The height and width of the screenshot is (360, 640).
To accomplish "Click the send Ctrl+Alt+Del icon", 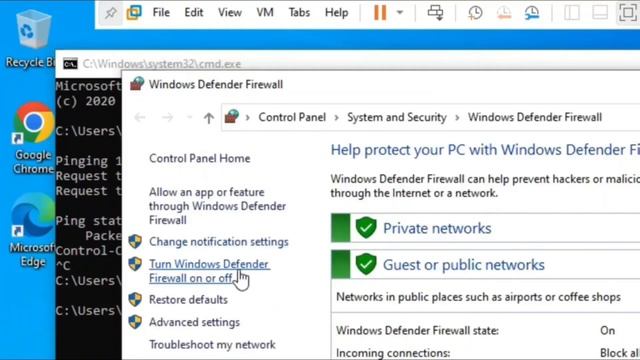I will (435, 13).
